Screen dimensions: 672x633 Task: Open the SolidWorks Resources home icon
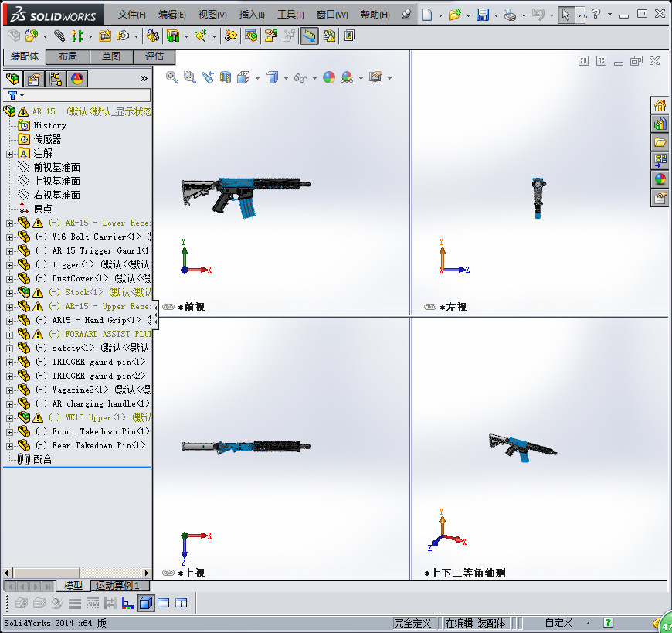tap(660, 105)
